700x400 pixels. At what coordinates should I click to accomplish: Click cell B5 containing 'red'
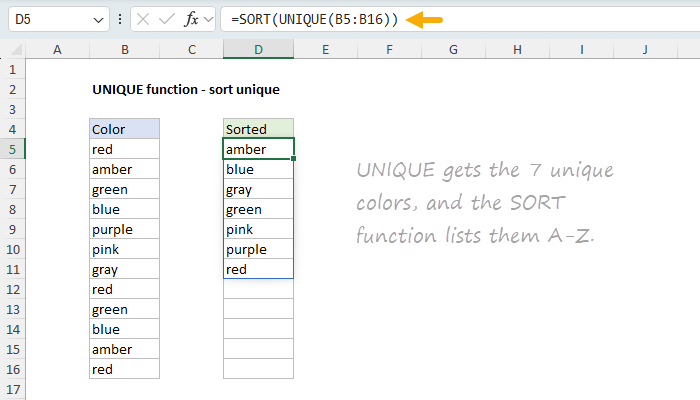click(x=125, y=149)
